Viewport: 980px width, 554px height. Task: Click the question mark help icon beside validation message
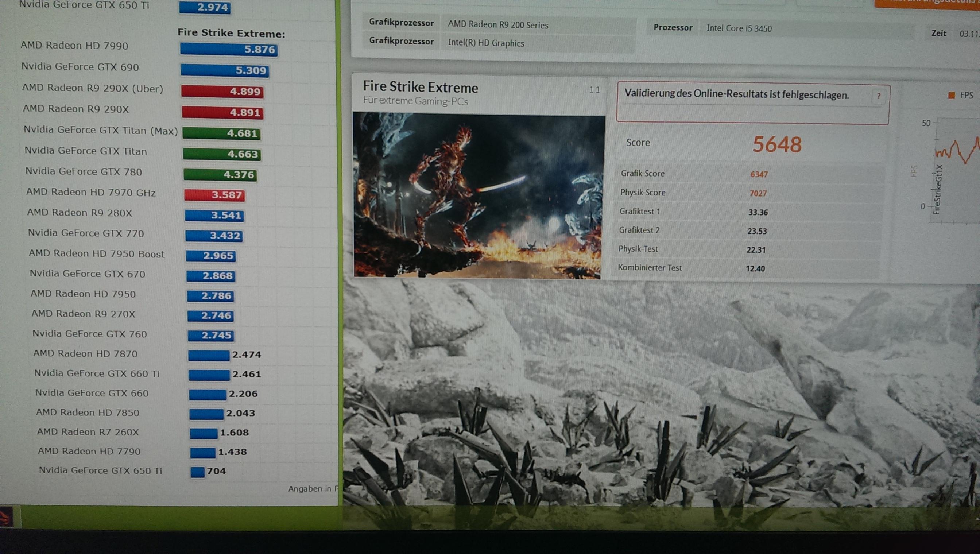point(878,96)
